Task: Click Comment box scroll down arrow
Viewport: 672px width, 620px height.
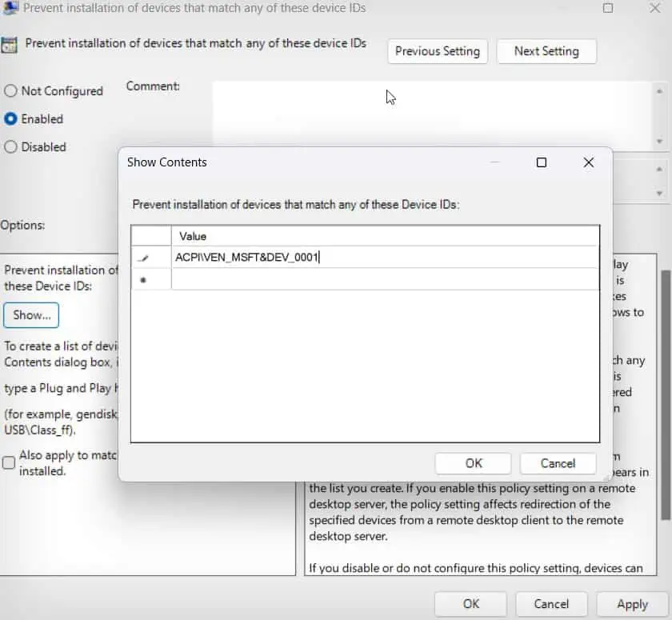Action: [x=659, y=142]
